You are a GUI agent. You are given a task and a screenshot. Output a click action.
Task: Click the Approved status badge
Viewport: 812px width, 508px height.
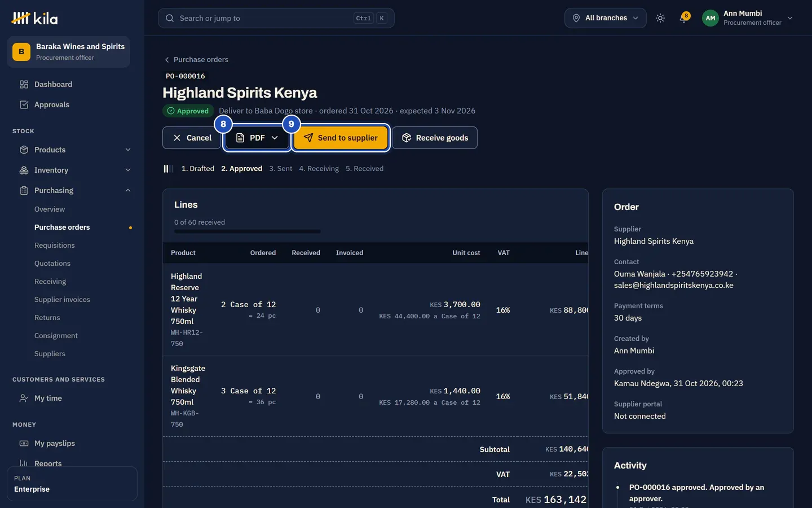[188, 111]
